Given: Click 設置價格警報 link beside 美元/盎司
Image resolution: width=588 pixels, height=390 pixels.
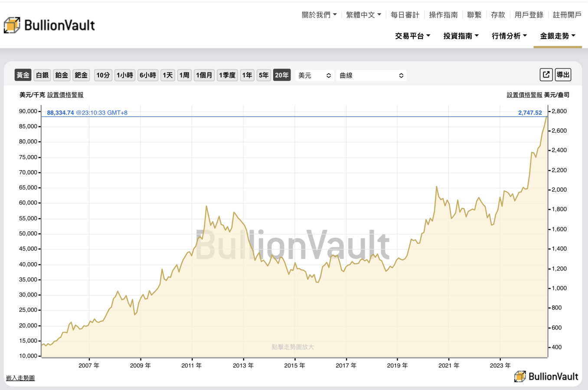Looking at the screenshot, I should click(525, 95).
